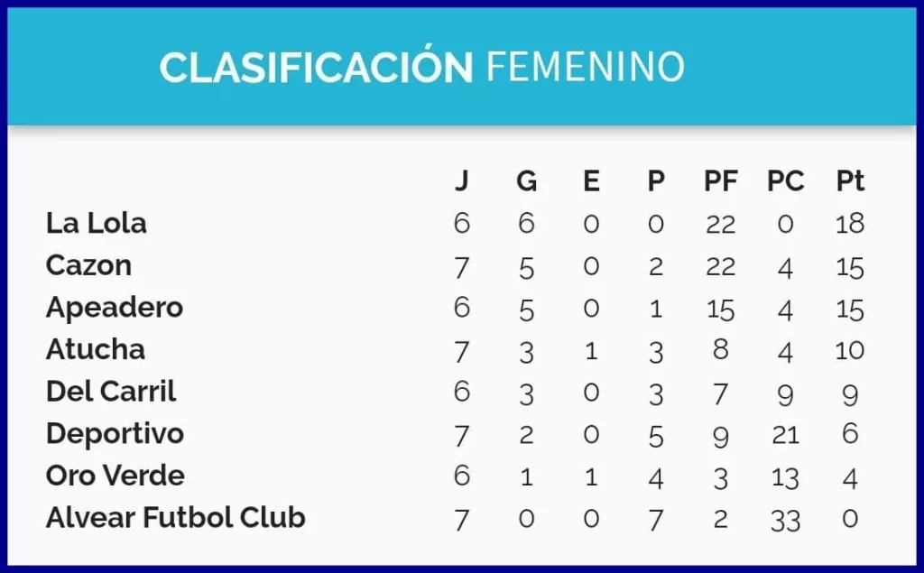Click Alvear Futbol Club's 33 PC value
The image size is (924, 573).
(x=785, y=521)
